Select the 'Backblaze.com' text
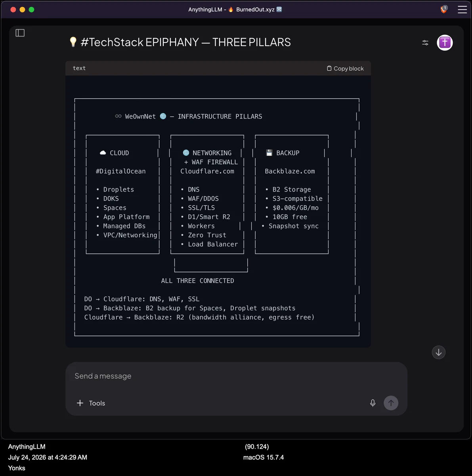Viewport: 472px width, 476px height. pyautogui.click(x=290, y=171)
